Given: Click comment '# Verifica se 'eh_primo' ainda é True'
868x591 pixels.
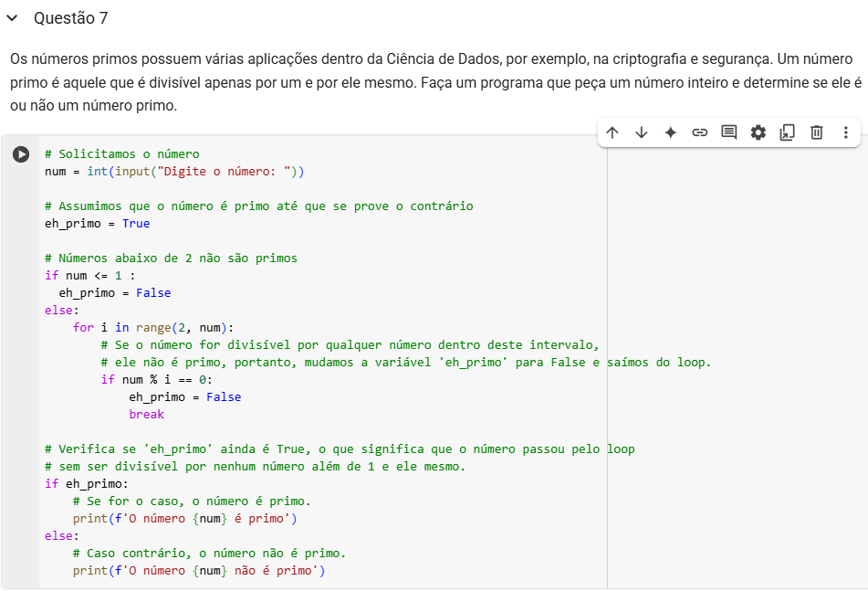Looking at the screenshot, I should 340,449.
